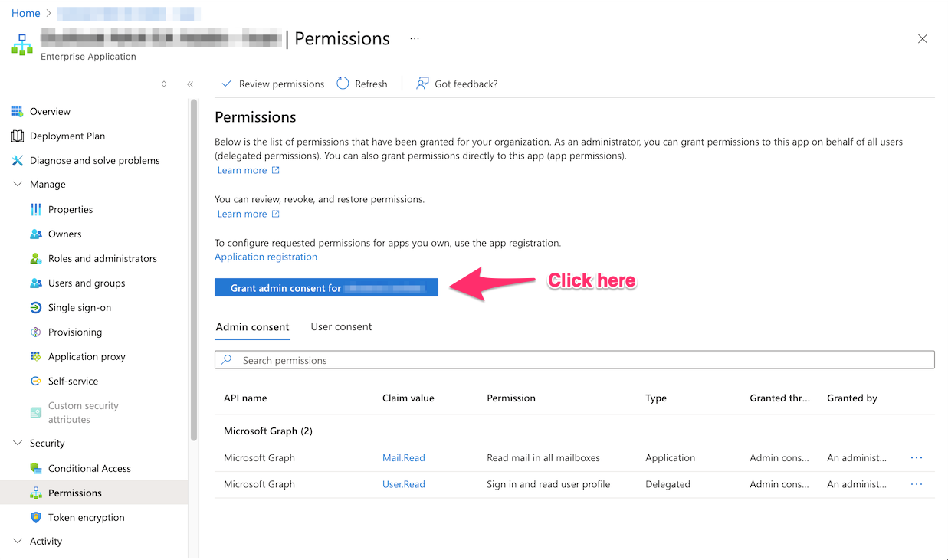Viewport: 948px width, 560px height.
Task: Click the Got feedback icon
Action: click(422, 84)
